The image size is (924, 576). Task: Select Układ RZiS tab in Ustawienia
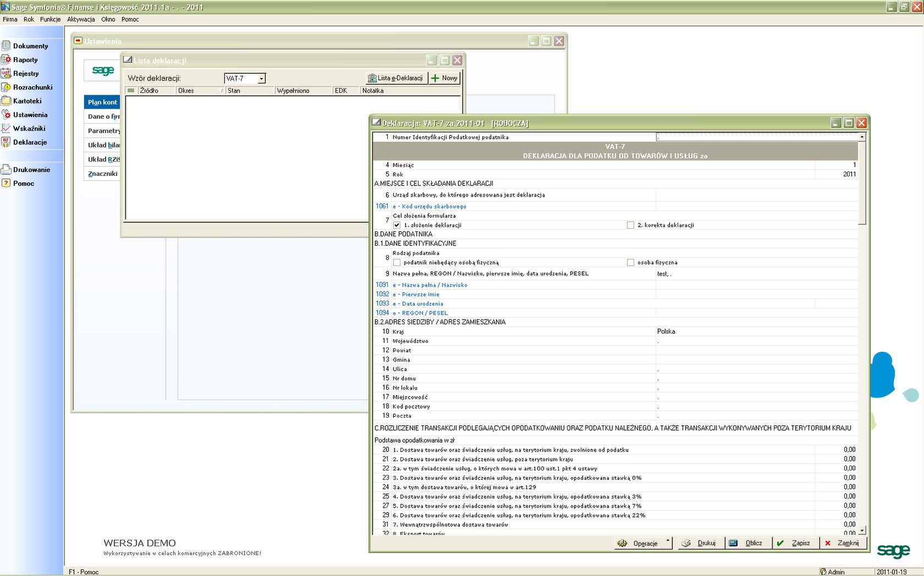click(102, 159)
